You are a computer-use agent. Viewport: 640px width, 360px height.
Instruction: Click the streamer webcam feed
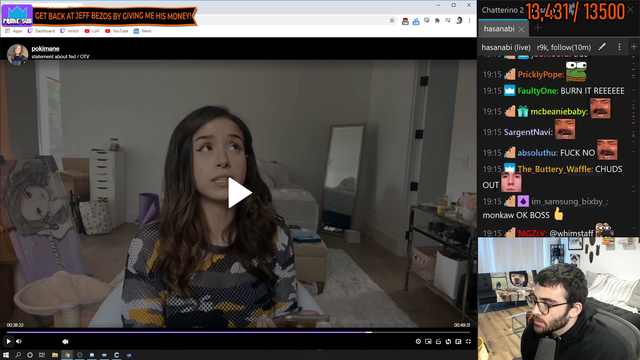(x=559, y=299)
